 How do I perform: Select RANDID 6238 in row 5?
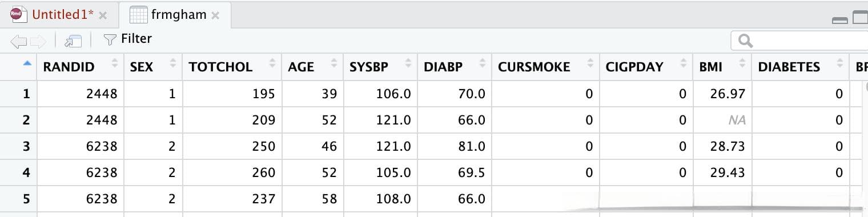pyautogui.click(x=102, y=199)
